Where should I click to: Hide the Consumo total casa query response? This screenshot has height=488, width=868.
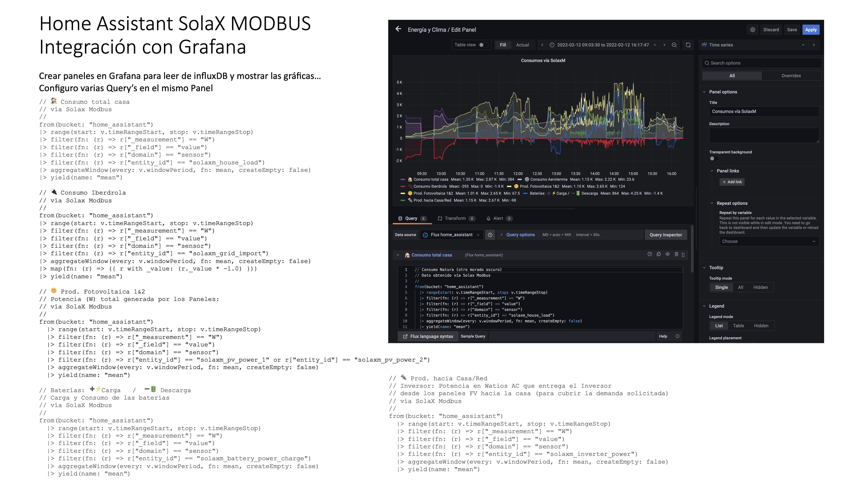coord(667,254)
